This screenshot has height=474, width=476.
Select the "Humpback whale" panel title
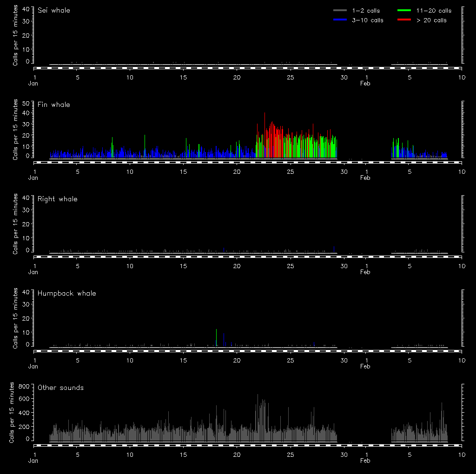(67, 293)
